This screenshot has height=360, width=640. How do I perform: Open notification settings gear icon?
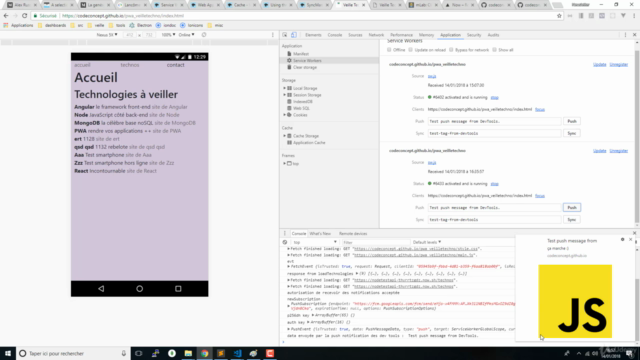(622, 240)
